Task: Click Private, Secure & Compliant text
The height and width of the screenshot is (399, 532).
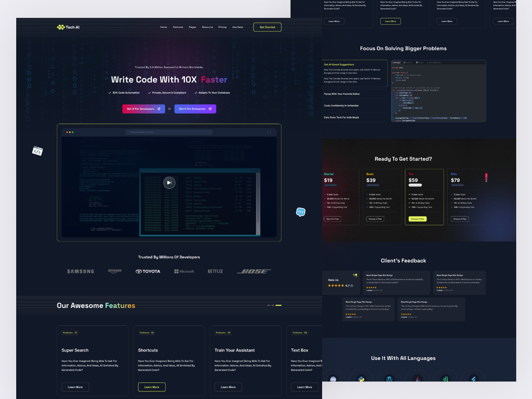Action: coord(169,93)
